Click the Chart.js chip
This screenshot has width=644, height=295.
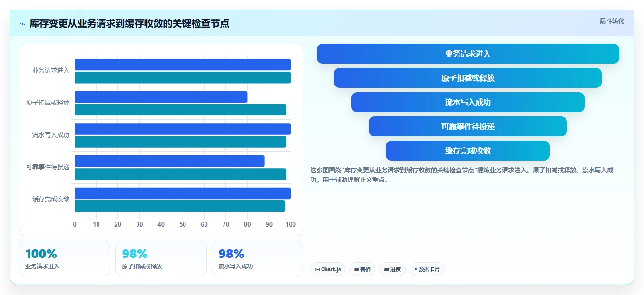pyautogui.click(x=328, y=269)
